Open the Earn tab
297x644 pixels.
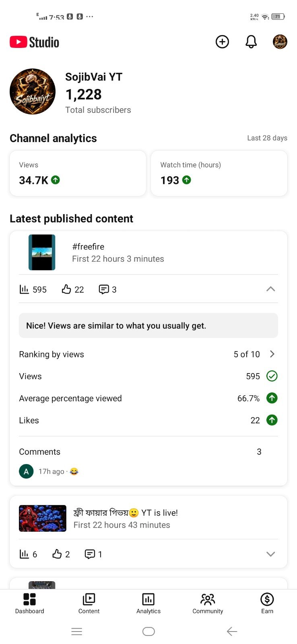(267, 603)
